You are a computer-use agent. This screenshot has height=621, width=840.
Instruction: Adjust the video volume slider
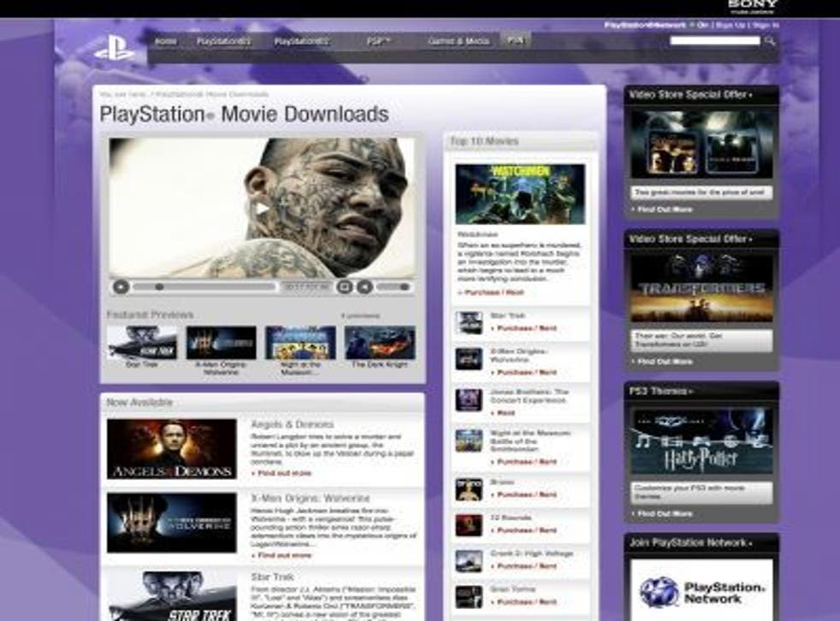(394, 287)
